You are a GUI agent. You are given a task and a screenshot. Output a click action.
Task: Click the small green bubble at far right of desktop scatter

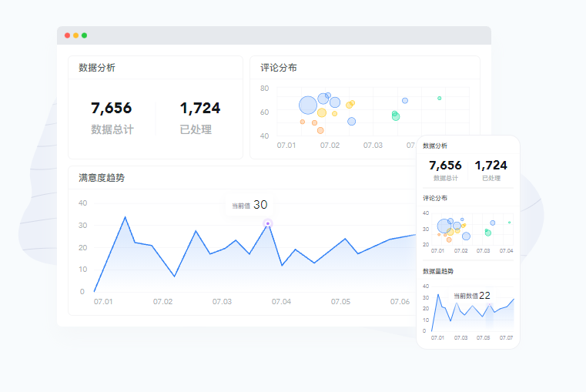pos(440,99)
